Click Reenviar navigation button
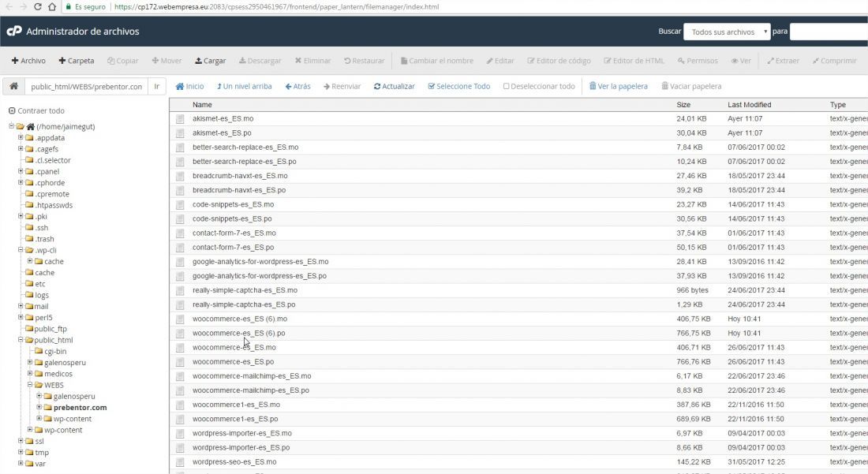This screenshot has width=868, height=474. (x=342, y=86)
